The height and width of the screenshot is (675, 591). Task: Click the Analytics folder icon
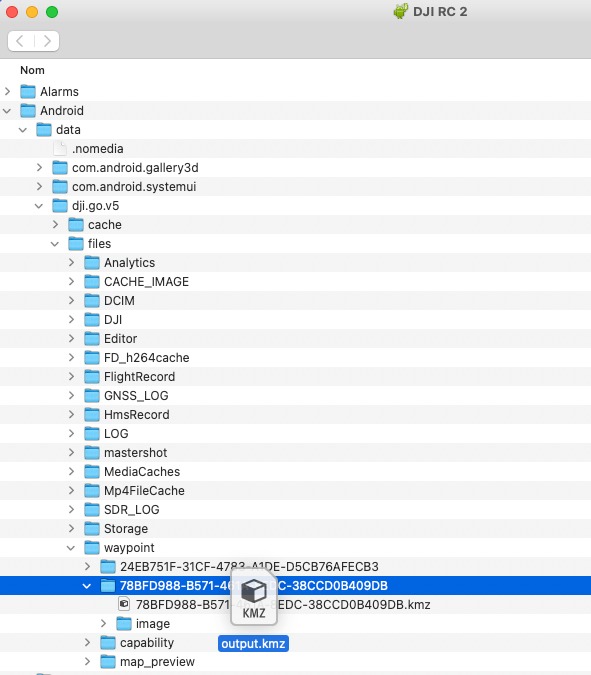92,263
